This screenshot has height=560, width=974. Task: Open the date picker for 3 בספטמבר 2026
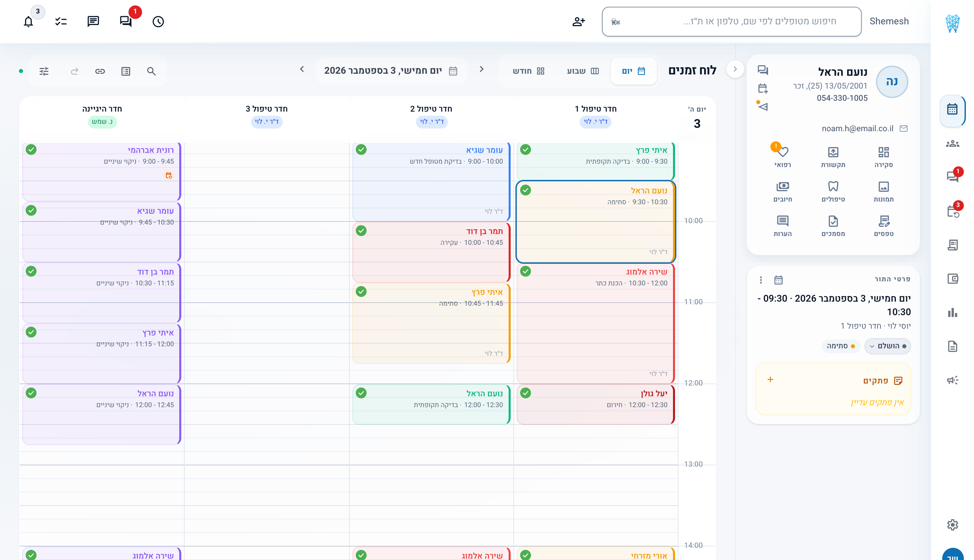click(x=391, y=71)
